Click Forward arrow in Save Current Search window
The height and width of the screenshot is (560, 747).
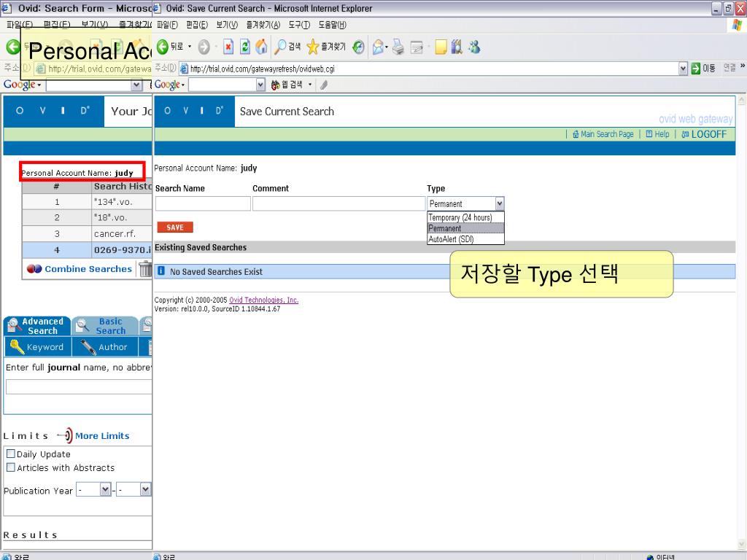coord(204,47)
